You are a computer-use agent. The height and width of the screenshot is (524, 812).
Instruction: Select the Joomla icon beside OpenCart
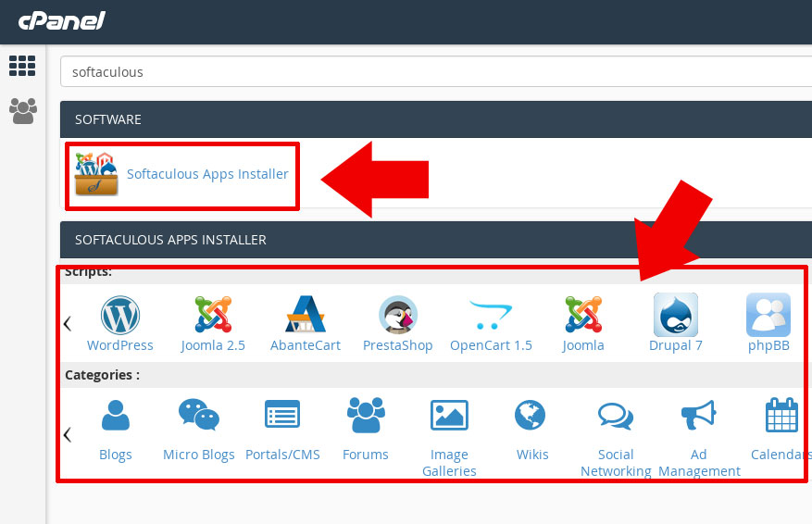583,314
